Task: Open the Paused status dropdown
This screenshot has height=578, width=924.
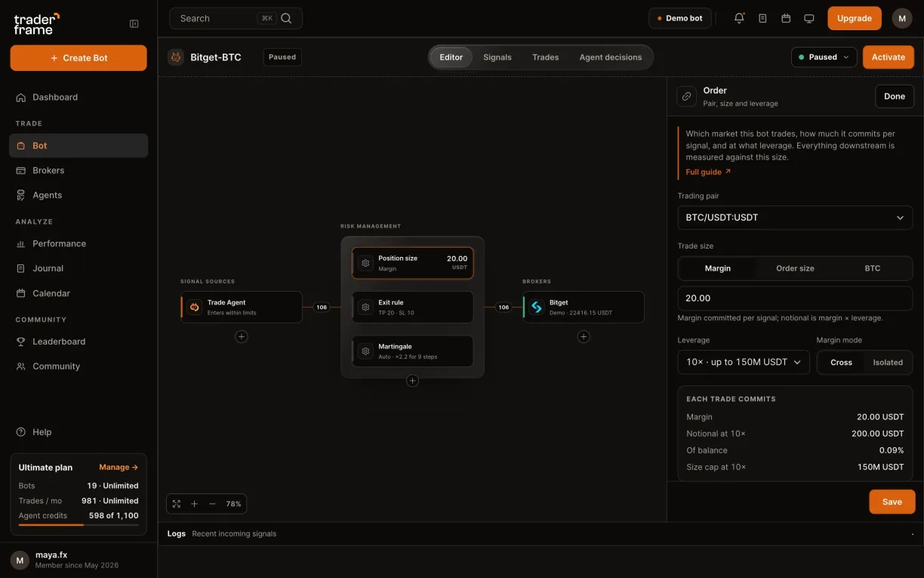Action: click(x=824, y=57)
